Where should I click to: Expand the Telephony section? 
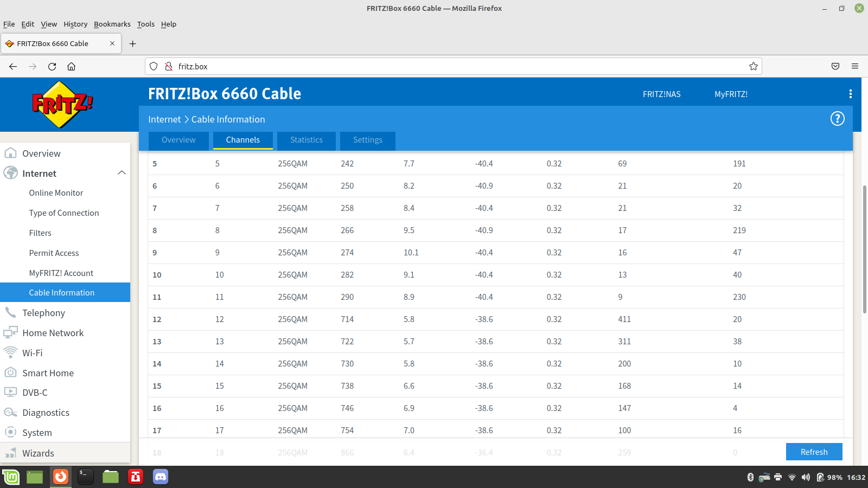43,313
